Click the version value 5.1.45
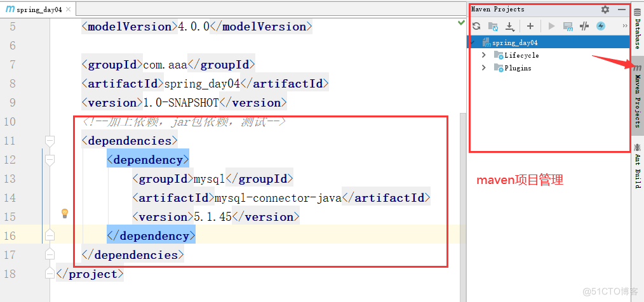Viewport: 644px width, 302px height. click(213, 216)
